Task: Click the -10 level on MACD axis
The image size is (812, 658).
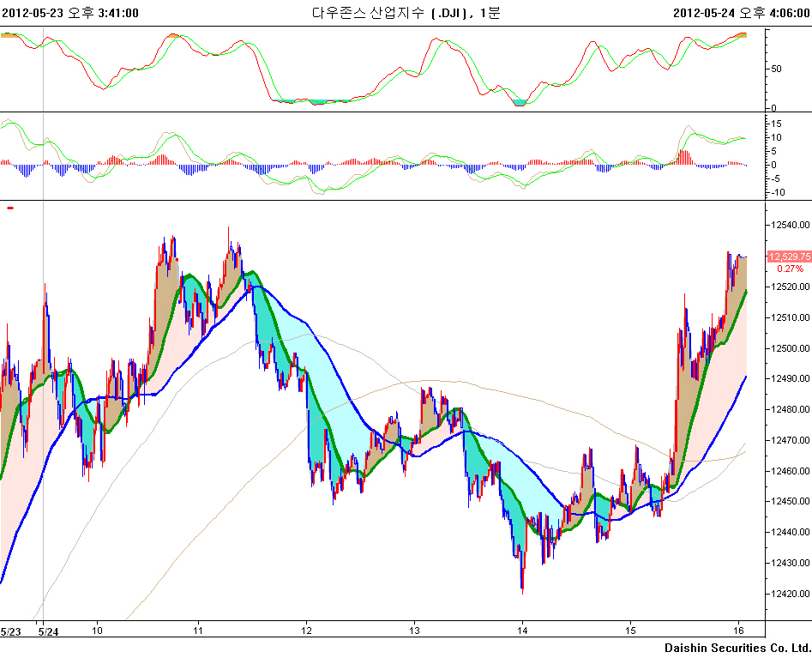Action: [x=777, y=192]
